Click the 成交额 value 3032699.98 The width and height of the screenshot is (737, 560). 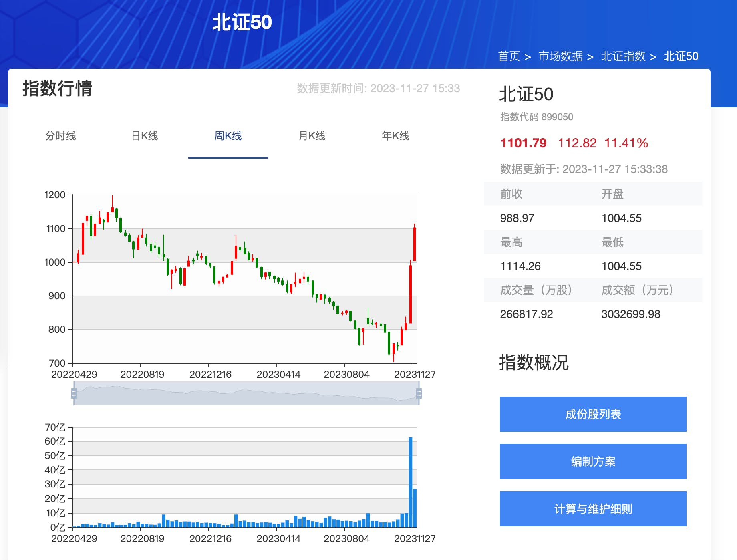click(x=630, y=314)
